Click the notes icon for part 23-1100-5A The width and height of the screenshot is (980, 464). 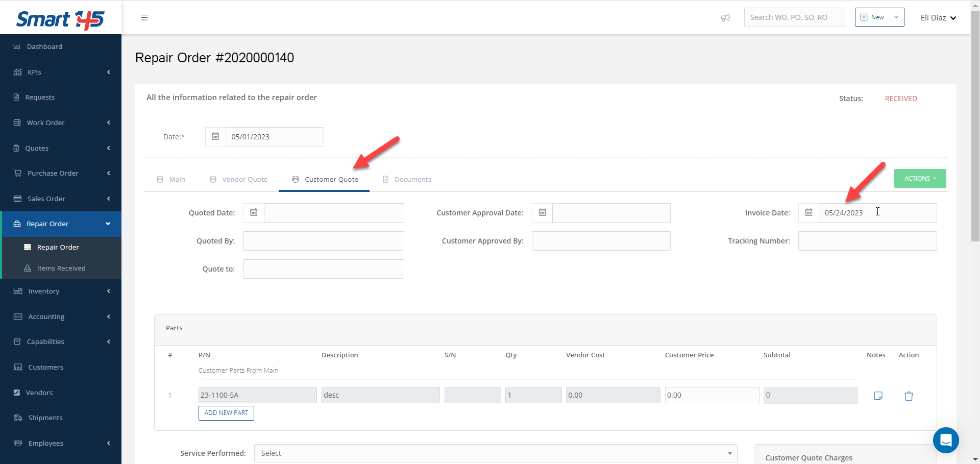pyautogui.click(x=878, y=396)
